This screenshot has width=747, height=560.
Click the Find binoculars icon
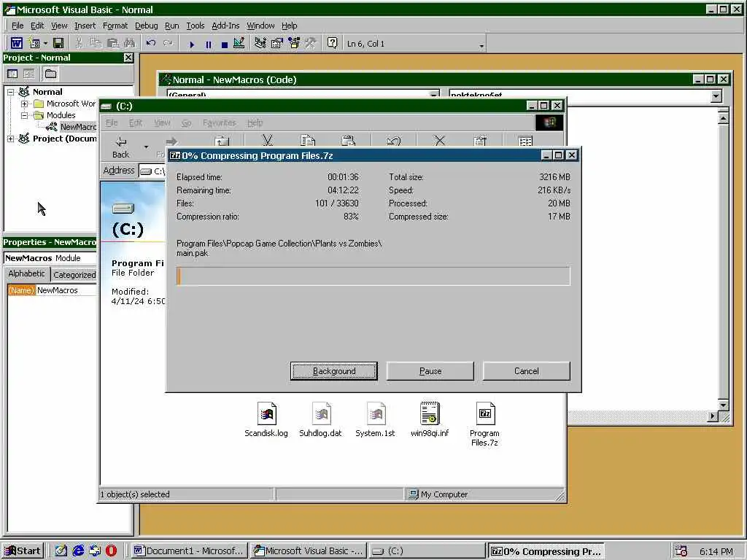pos(129,43)
